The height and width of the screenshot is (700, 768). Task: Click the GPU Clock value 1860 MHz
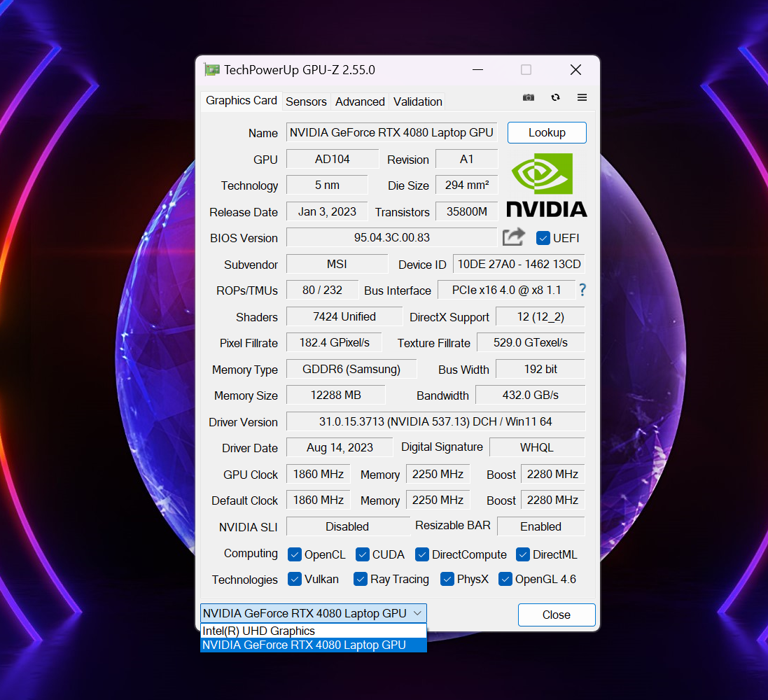319,474
